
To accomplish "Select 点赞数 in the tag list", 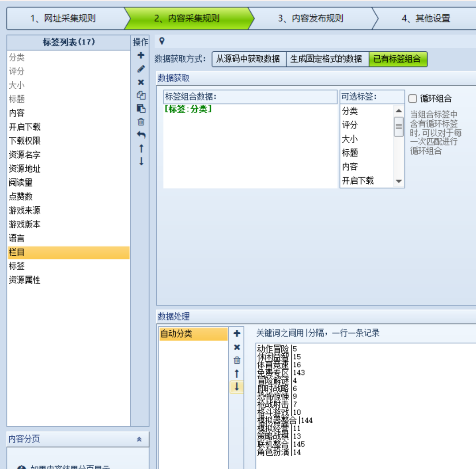I will [68, 197].
